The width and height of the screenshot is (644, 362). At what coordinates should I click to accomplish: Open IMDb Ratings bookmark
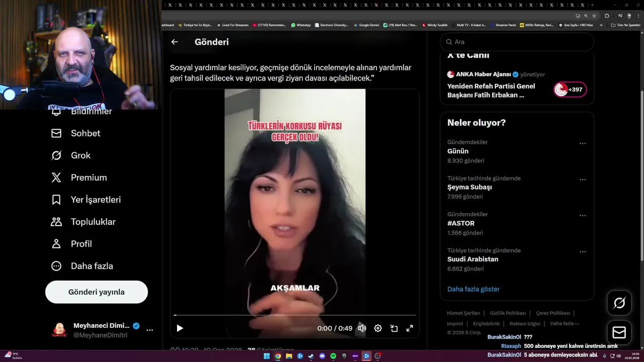pyautogui.click(x=537, y=25)
